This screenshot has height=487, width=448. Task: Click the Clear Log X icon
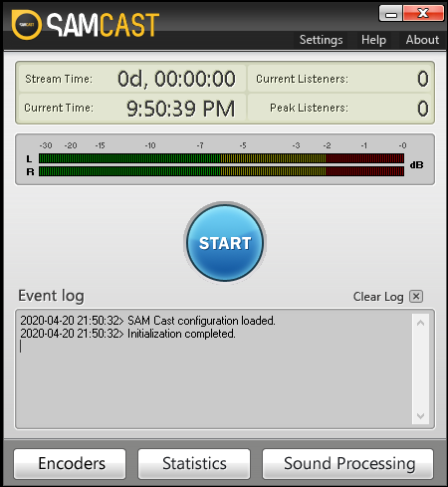click(416, 296)
